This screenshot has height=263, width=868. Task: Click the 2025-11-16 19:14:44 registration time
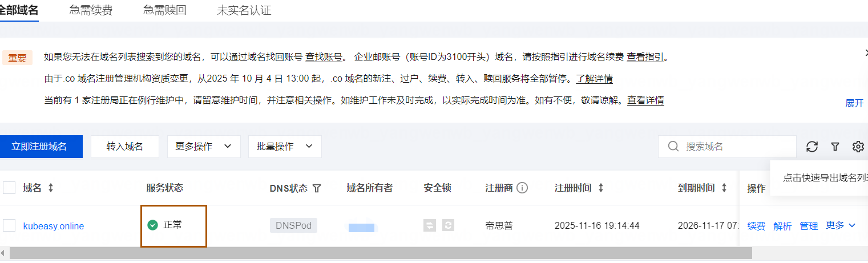597,225
